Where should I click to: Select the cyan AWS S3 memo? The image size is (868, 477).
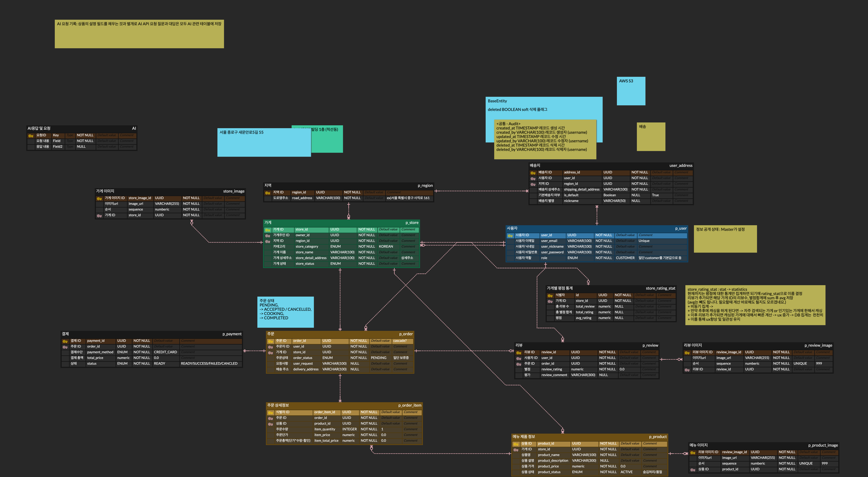coord(631,91)
